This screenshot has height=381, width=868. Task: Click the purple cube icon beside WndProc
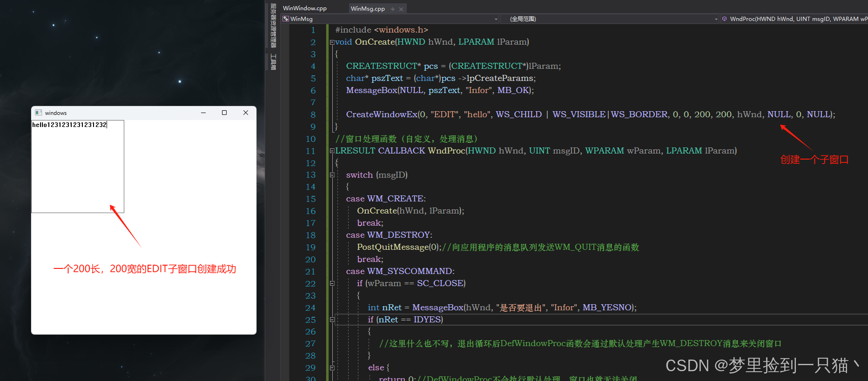tap(724, 19)
